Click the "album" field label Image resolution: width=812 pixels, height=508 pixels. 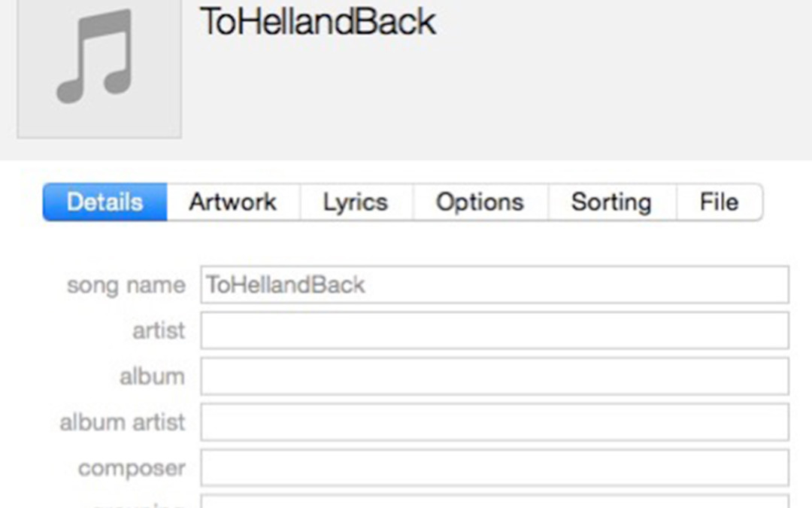(152, 376)
